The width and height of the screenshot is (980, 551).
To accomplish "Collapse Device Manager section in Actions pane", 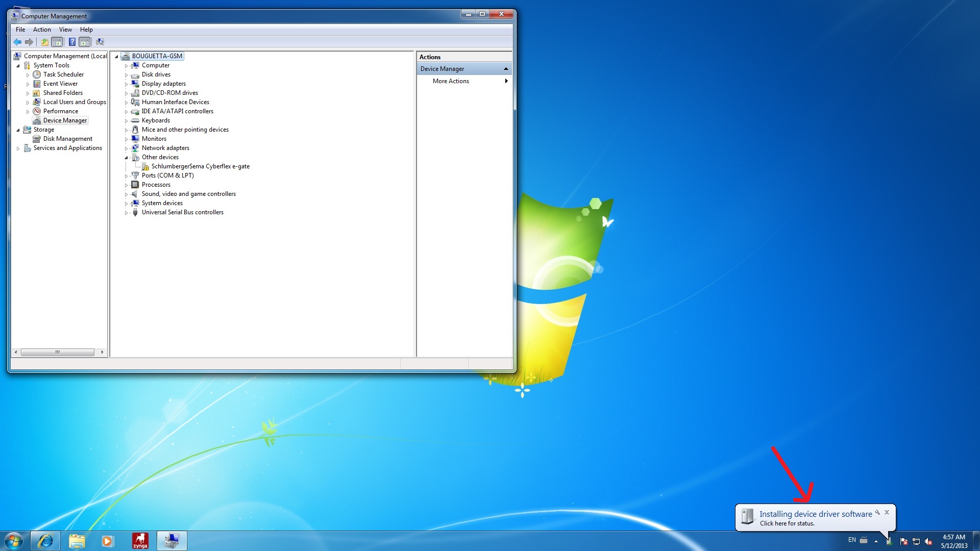I will point(506,69).
